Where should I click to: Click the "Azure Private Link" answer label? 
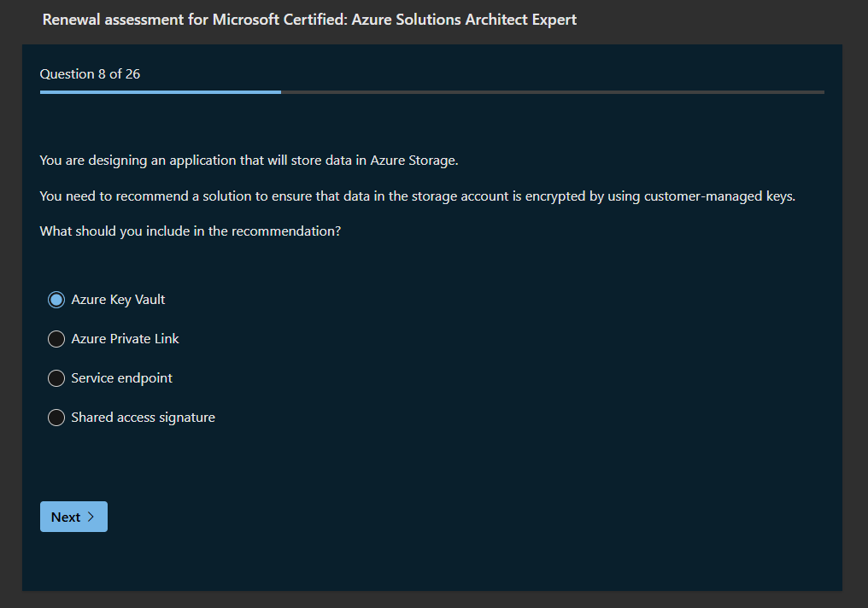[125, 339]
